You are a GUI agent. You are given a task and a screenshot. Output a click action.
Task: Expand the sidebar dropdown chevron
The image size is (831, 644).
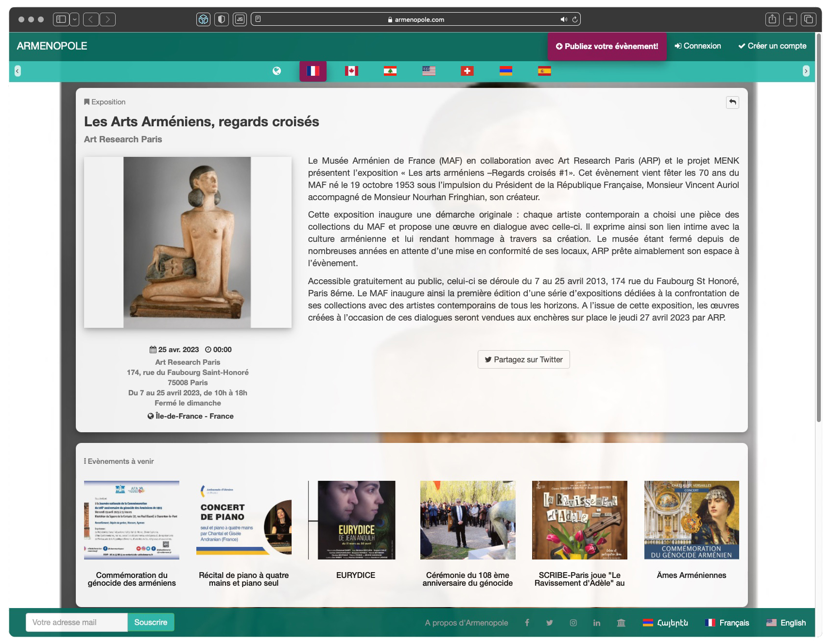pos(74,19)
